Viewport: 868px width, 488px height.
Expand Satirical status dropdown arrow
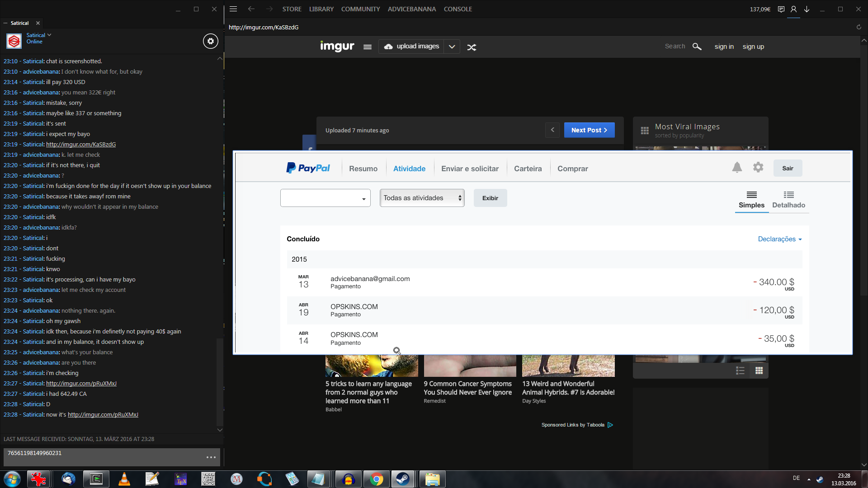point(49,35)
